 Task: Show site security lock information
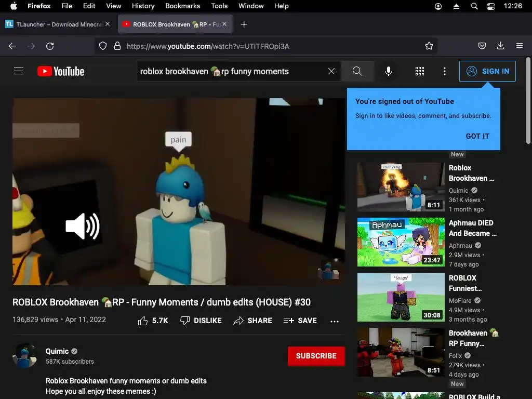click(117, 46)
